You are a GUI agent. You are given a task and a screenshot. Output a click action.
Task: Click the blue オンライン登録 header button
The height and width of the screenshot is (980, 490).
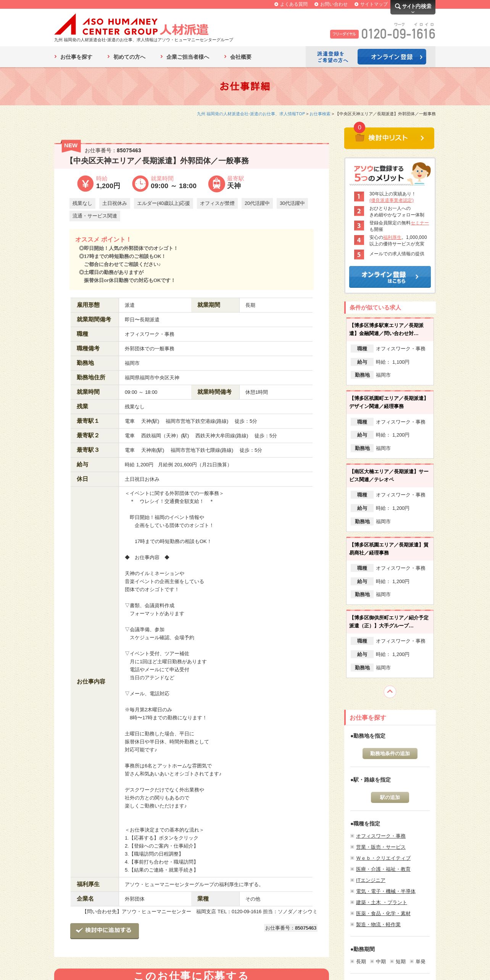[x=392, y=57]
